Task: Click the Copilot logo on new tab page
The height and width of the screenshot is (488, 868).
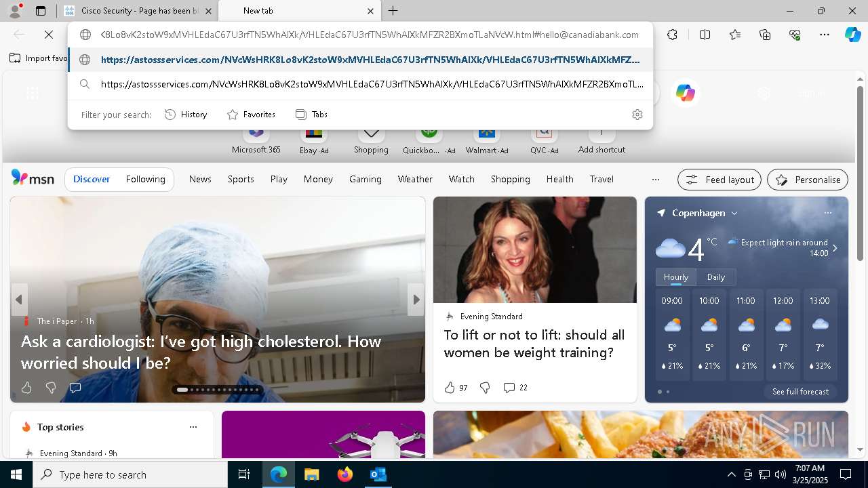Action: point(686,93)
